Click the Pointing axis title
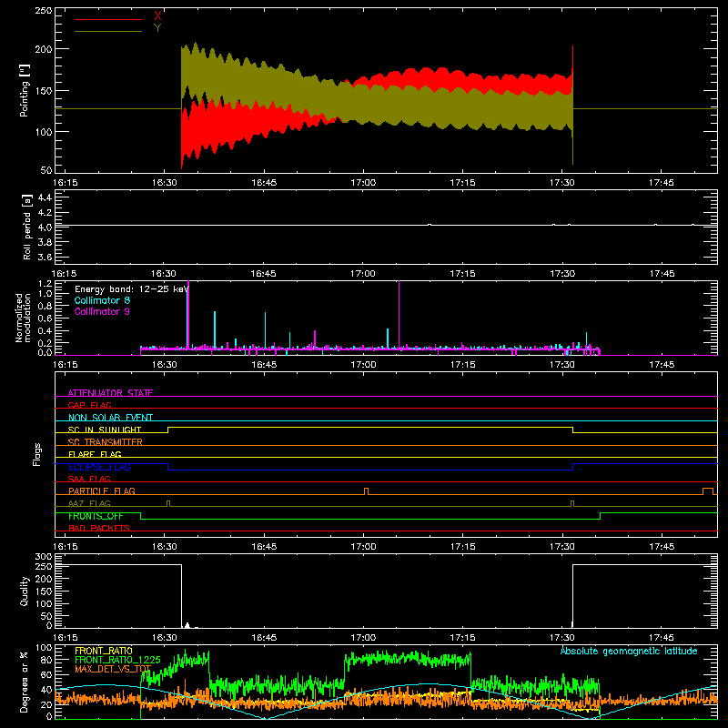Image resolution: width=728 pixels, height=728 pixels. [25, 90]
